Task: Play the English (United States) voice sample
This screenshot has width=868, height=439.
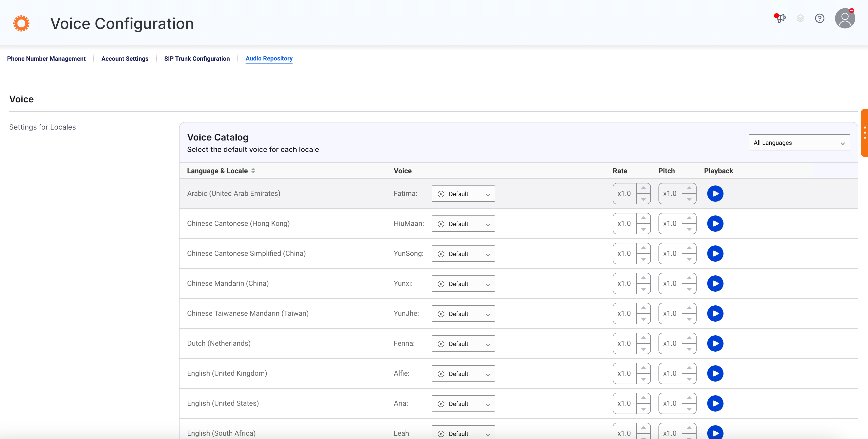Action: [x=715, y=404]
